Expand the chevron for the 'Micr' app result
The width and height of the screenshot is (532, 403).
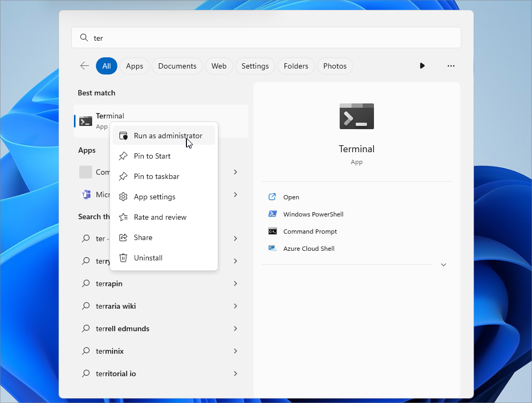click(x=235, y=195)
